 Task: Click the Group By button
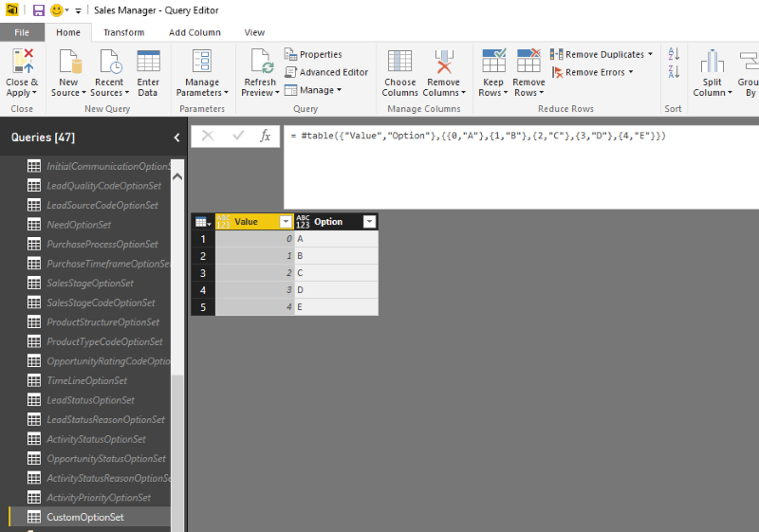coord(749,72)
